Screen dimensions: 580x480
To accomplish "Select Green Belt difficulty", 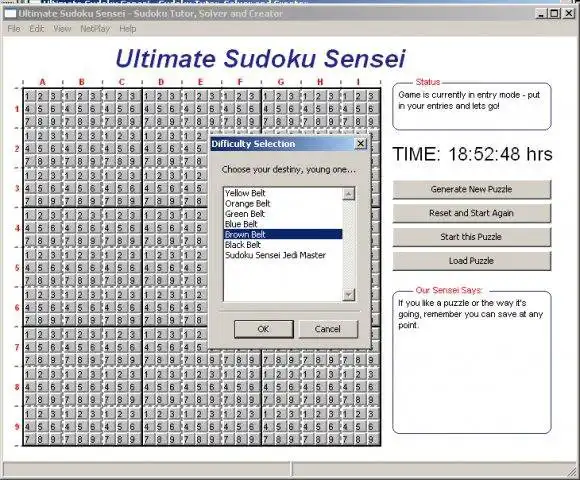I will tap(283, 214).
